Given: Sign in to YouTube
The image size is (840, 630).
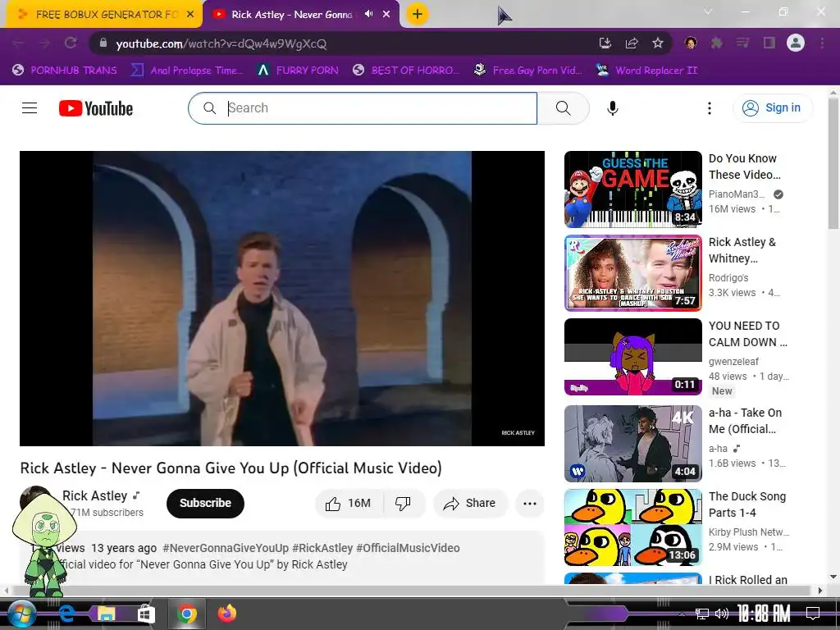Looking at the screenshot, I should pyautogui.click(x=772, y=107).
